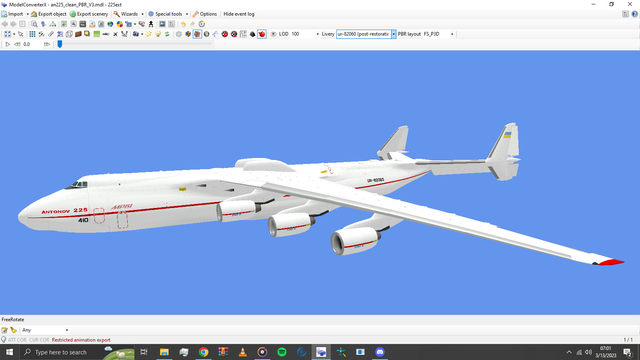Image resolution: width=640 pixels, height=360 pixels.
Task: Open Spotify from the taskbar
Action: tap(282, 352)
